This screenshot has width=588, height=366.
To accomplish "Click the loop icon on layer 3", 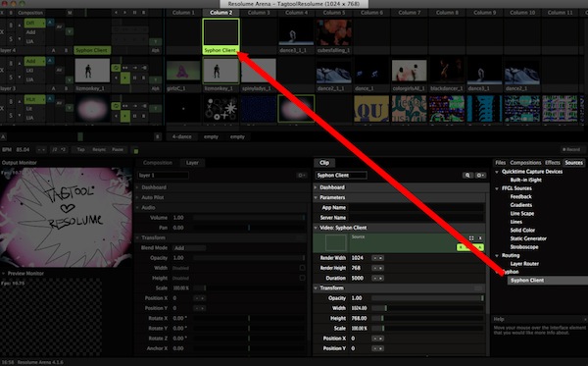I will [x=116, y=68].
